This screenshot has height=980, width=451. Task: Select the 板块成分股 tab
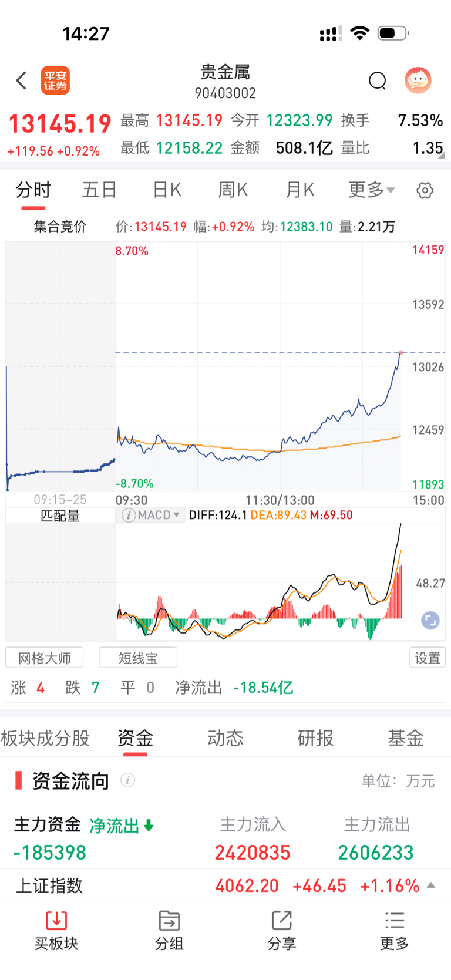[45, 737]
